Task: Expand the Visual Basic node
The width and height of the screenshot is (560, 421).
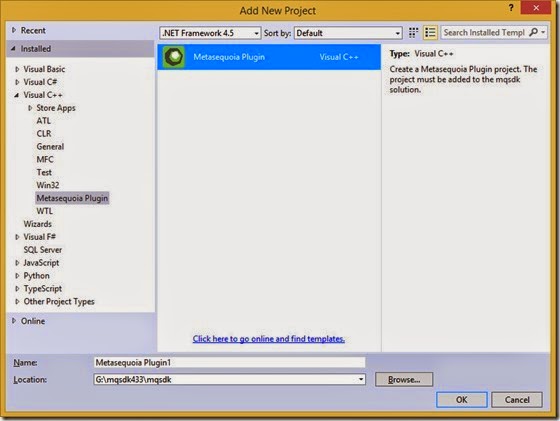Action: 17,69
